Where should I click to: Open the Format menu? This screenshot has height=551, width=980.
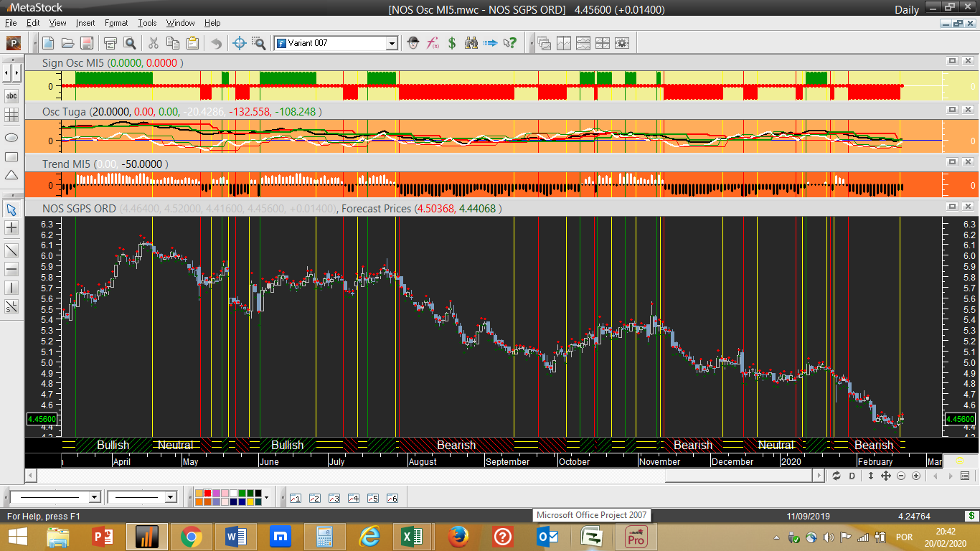116,23
